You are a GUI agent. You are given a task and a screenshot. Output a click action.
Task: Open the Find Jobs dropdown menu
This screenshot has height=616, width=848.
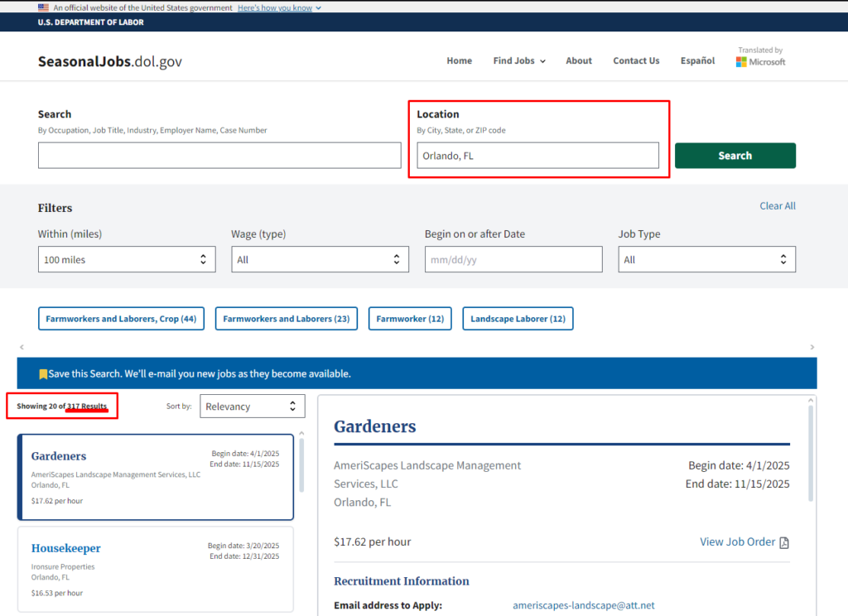point(519,60)
